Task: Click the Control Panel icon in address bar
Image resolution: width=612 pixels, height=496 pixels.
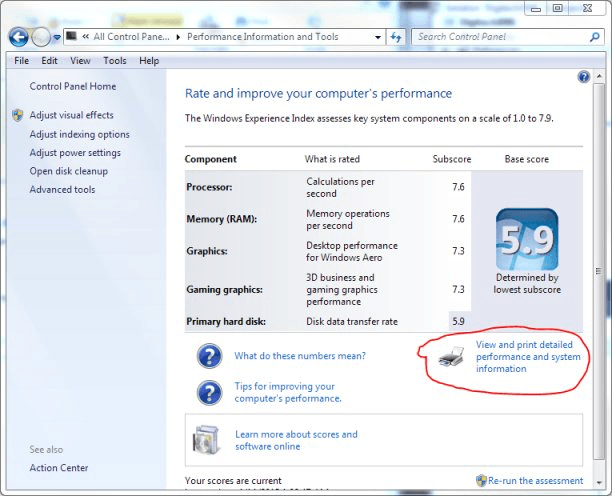Action: [x=71, y=37]
